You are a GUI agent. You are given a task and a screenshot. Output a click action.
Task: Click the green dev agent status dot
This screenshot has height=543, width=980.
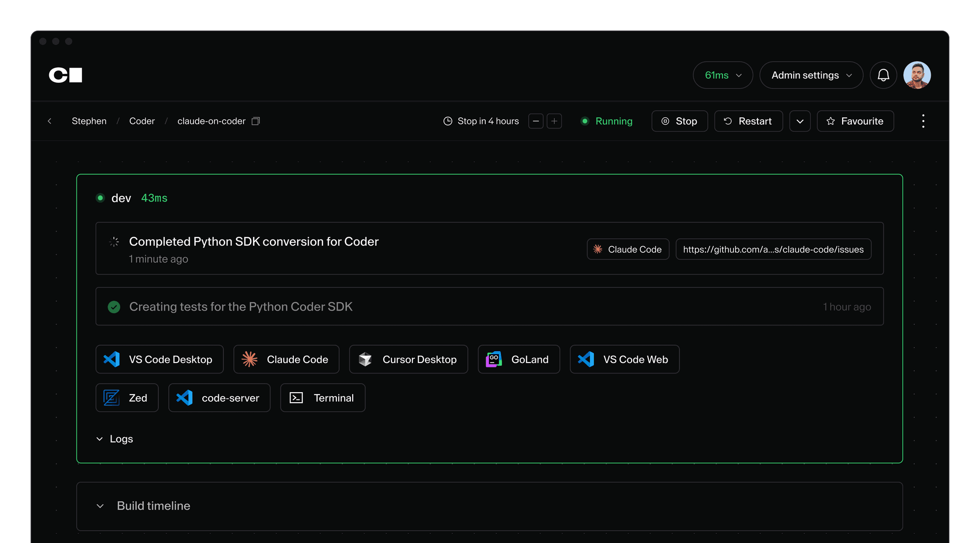(x=100, y=198)
